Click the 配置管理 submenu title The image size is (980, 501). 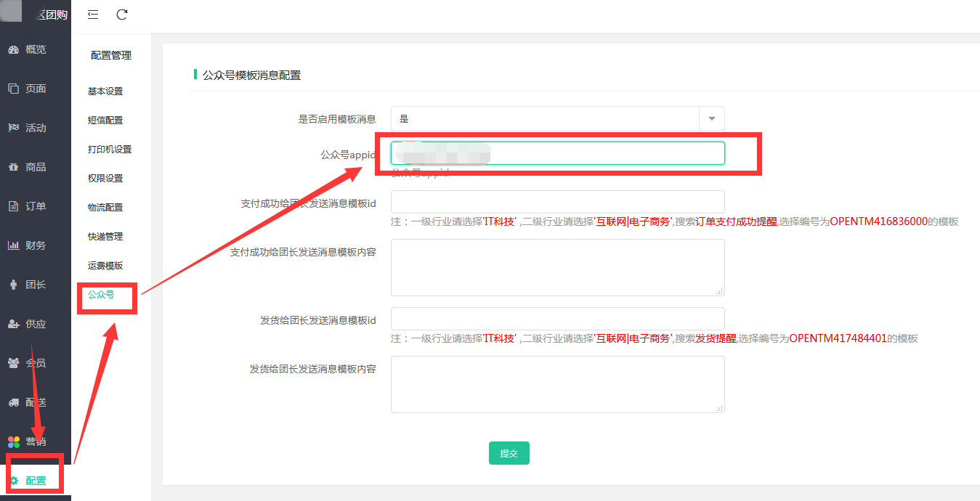pyautogui.click(x=111, y=55)
